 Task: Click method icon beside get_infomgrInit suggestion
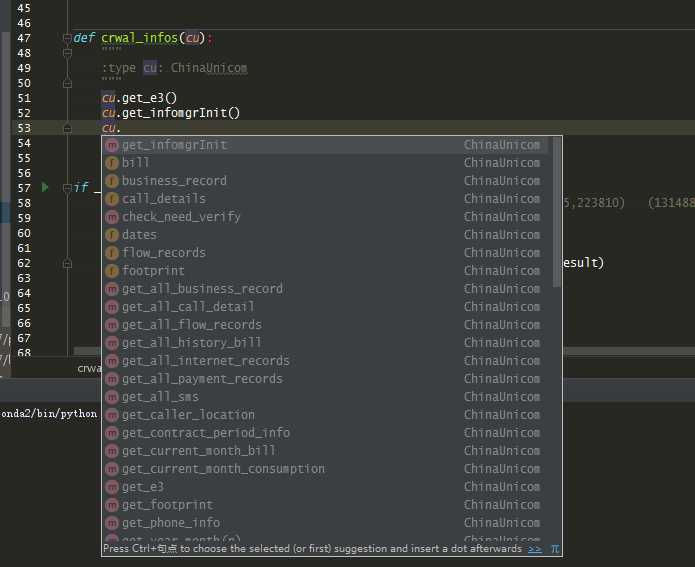click(x=112, y=145)
